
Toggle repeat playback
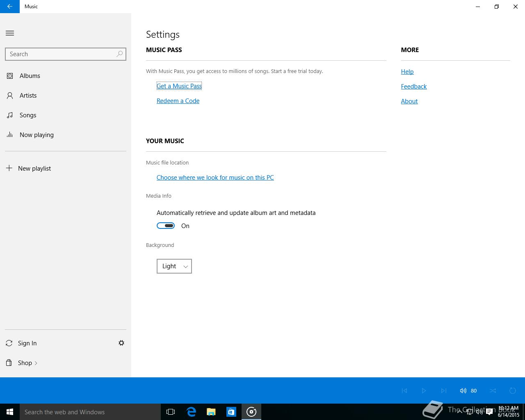[513, 390]
